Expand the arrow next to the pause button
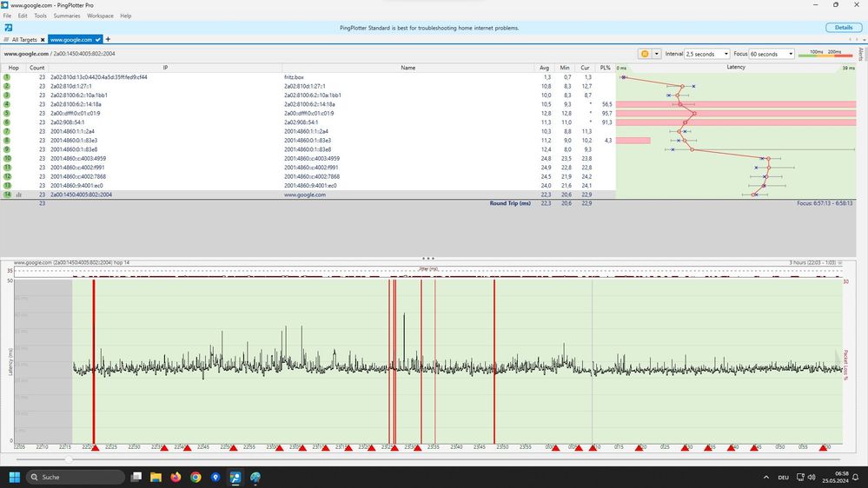The width and height of the screenshot is (868, 488). tap(657, 54)
